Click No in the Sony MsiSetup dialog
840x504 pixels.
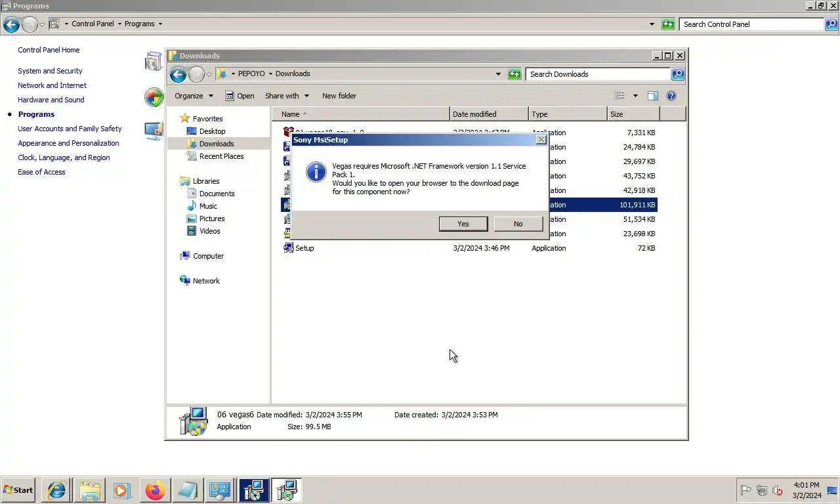pyautogui.click(x=518, y=224)
